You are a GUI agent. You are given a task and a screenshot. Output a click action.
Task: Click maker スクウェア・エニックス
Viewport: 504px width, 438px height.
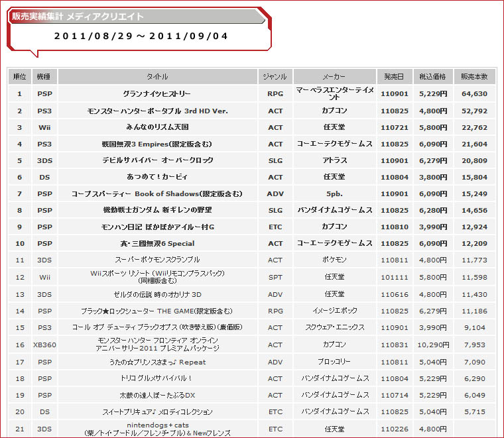point(335,327)
